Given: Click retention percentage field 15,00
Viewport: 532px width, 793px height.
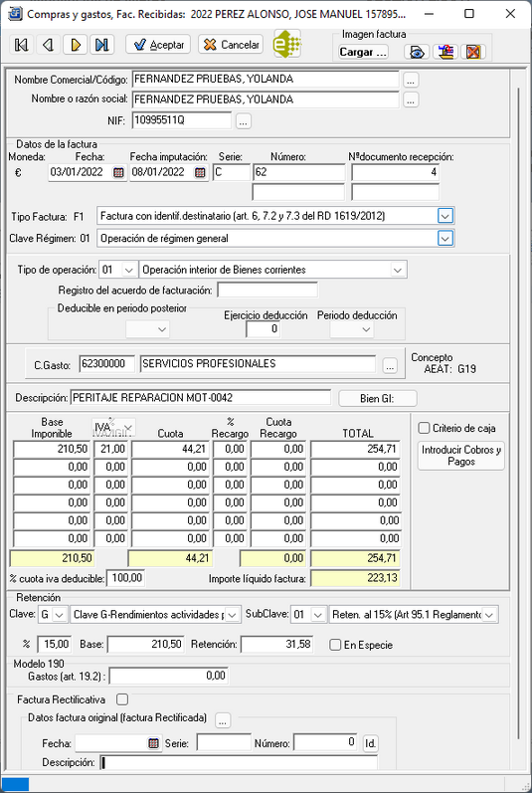Looking at the screenshot, I should tap(54, 645).
